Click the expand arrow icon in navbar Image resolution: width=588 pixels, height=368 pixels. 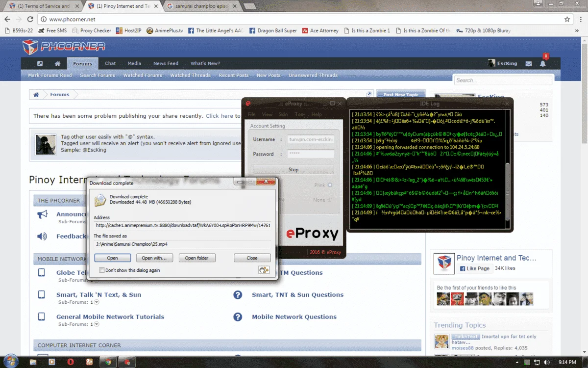[x=40, y=63]
